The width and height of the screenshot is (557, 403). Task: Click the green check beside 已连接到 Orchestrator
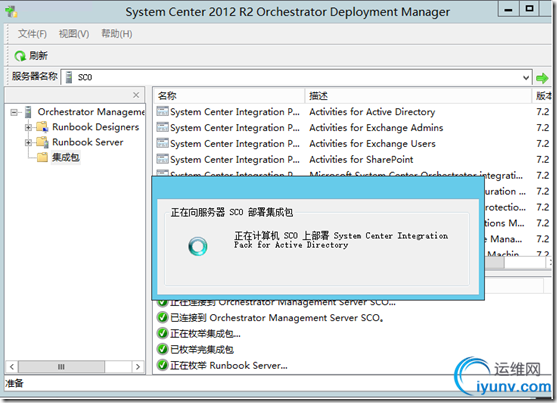pyautogui.click(x=162, y=317)
